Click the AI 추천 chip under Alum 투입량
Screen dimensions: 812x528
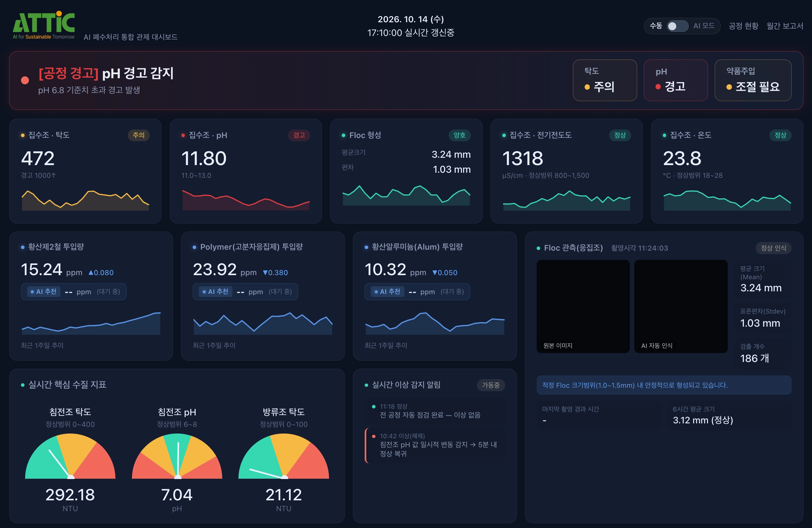click(388, 291)
